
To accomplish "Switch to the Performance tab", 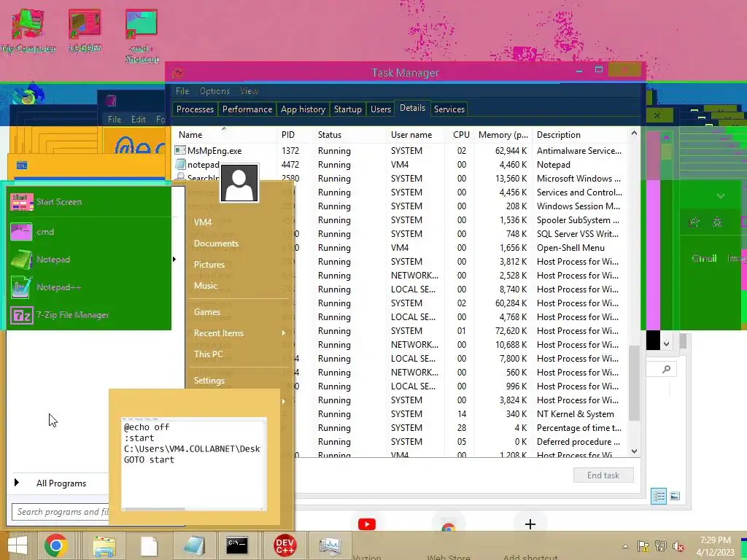I will click(247, 109).
